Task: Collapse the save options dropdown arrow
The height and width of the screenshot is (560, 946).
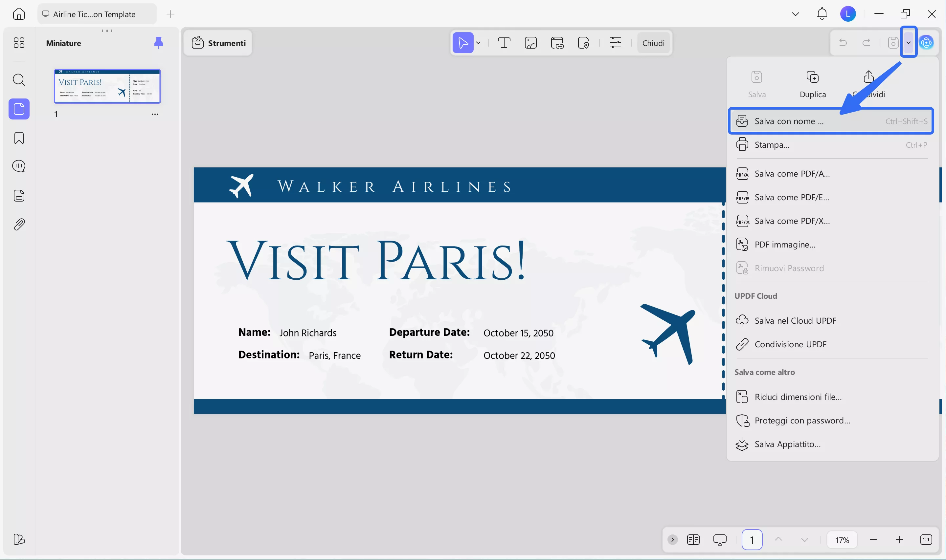Action: tap(908, 43)
